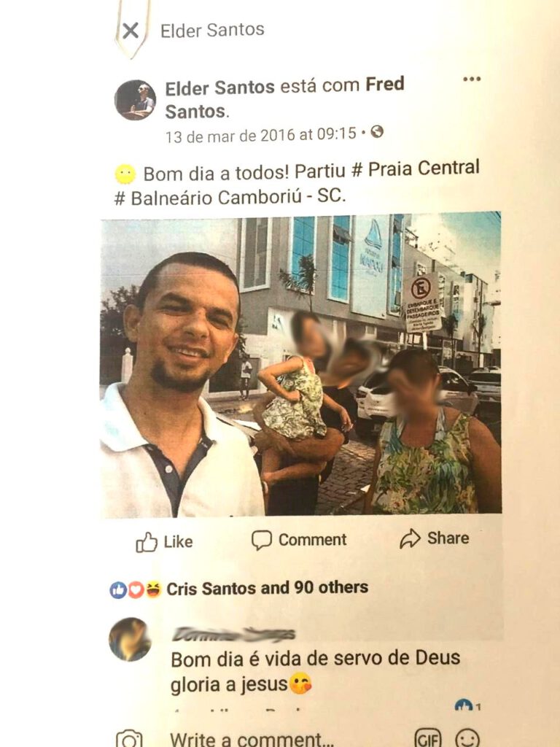Share the post using arrow icon

pyautogui.click(x=434, y=538)
